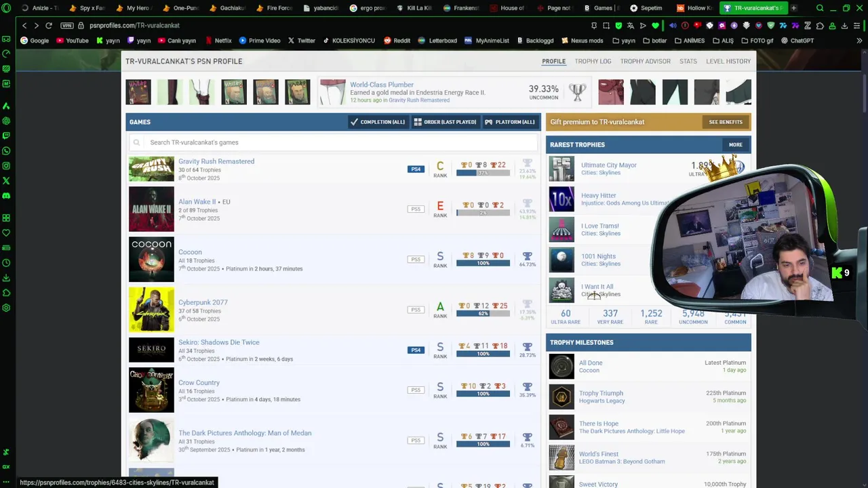The height and width of the screenshot is (488, 868).
Task: Switch to the Hollow Knight browser tab
Action: pyautogui.click(x=694, y=8)
